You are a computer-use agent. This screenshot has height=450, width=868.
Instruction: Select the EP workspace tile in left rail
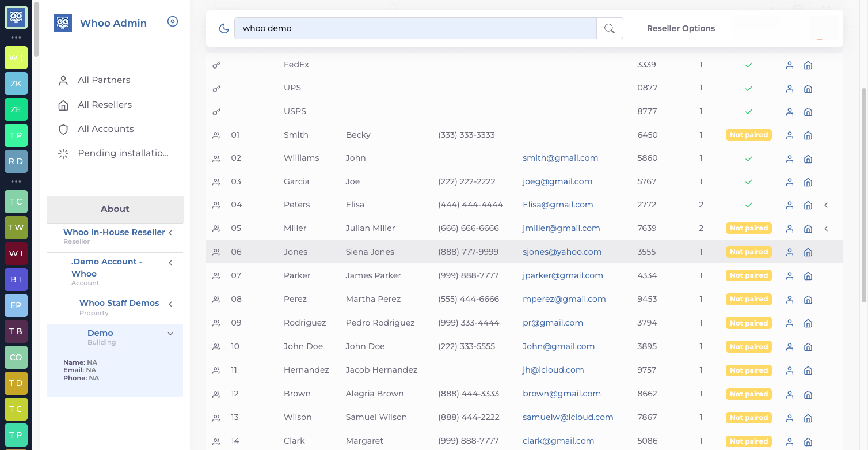(x=16, y=305)
